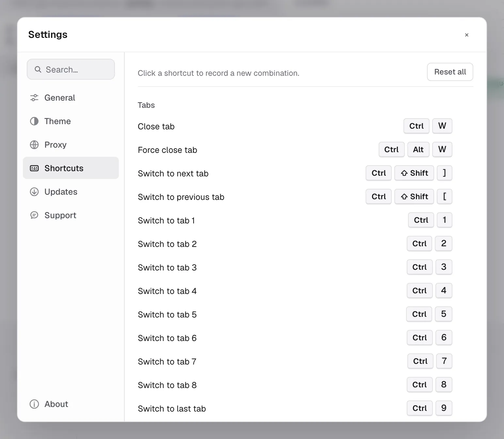Click the General sliders icon
This screenshot has height=439, width=504.
coord(34,98)
